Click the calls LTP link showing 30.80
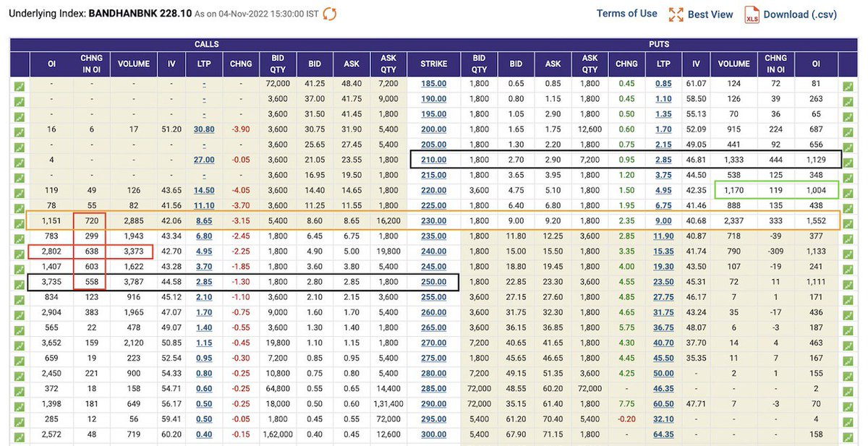868x446 pixels. (204, 129)
